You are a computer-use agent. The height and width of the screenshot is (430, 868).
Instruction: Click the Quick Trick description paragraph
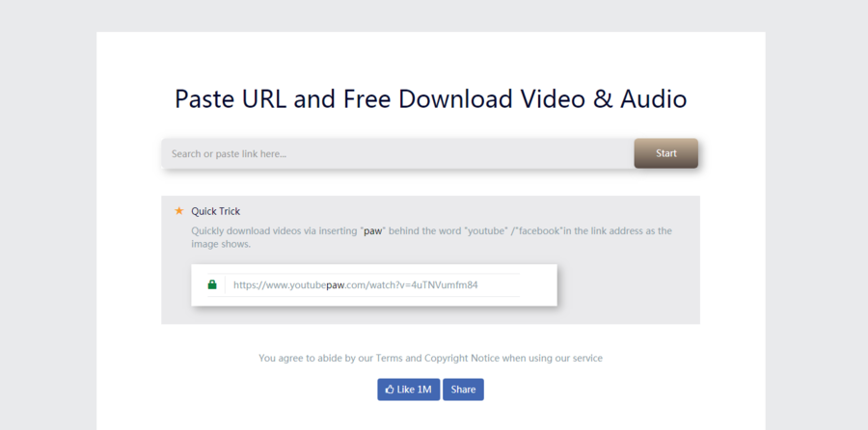tap(430, 237)
